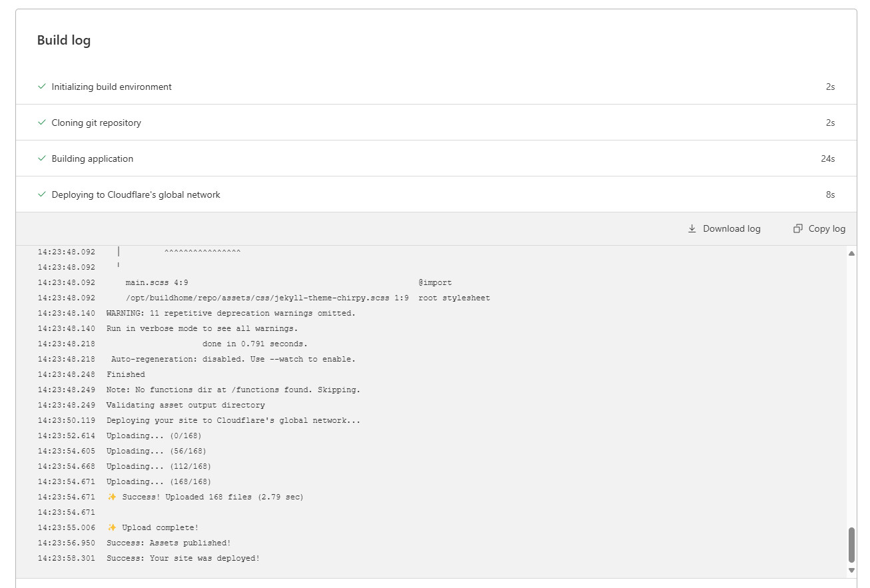Click the log scrollbar thumb
The height and width of the screenshot is (588, 870).
tap(851, 545)
